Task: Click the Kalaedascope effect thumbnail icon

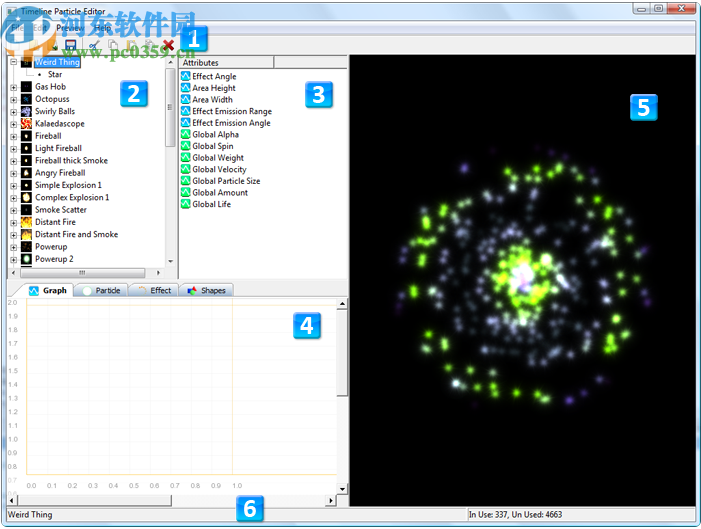Action: [27, 124]
